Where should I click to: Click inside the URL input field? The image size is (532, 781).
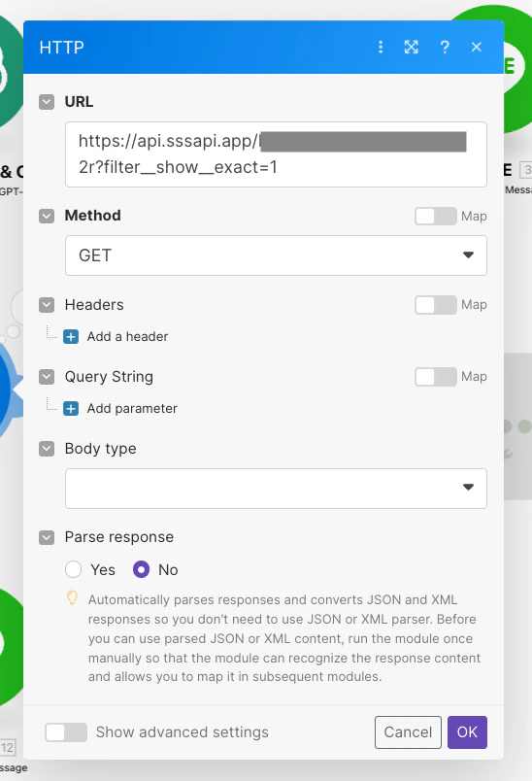tap(276, 154)
